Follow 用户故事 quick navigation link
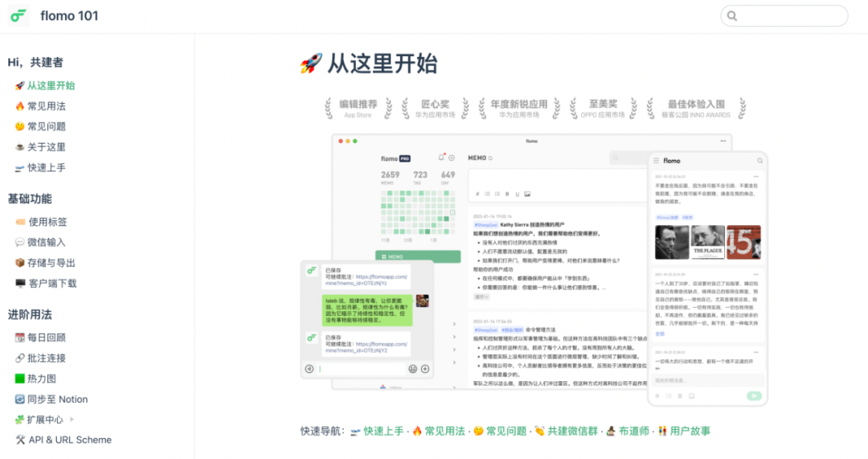The image size is (868, 459). tap(690, 432)
